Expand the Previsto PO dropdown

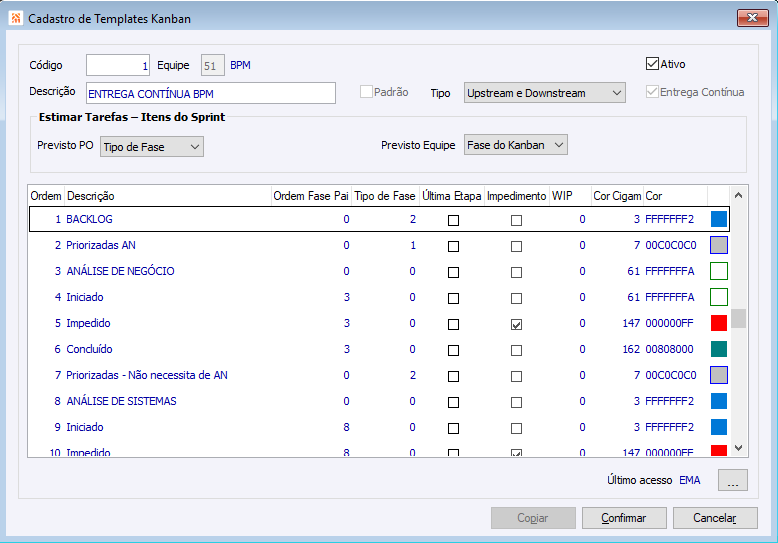click(152, 146)
